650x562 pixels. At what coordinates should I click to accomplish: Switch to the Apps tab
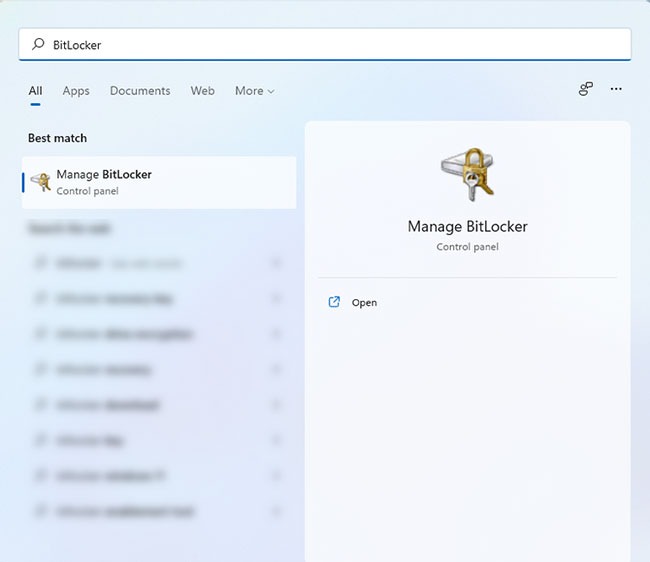[x=76, y=91]
